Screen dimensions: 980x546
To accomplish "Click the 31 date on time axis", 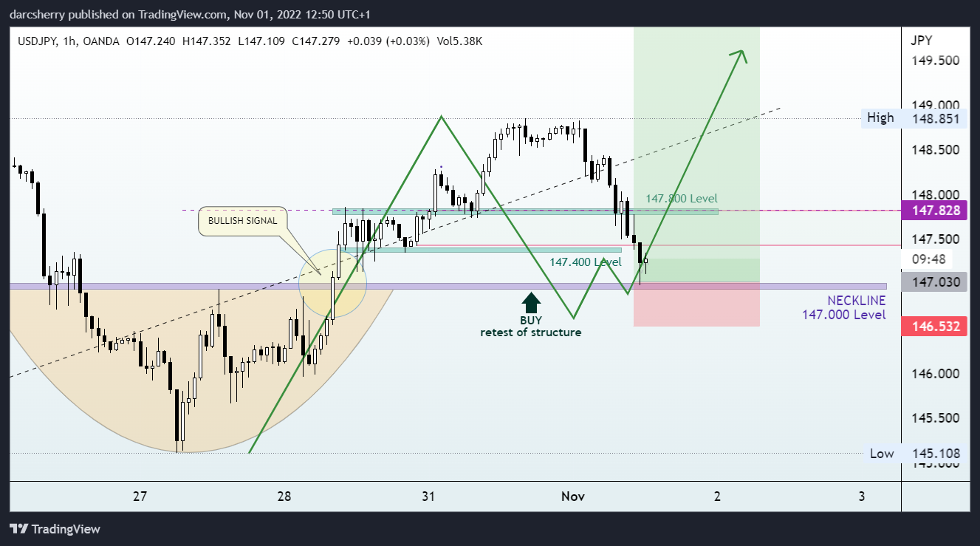I will click(429, 496).
